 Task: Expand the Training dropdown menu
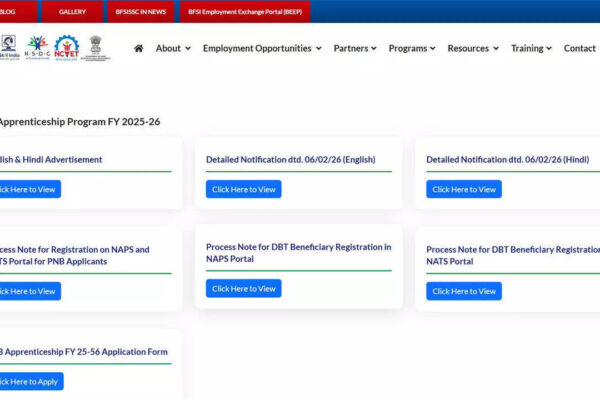(532, 48)
